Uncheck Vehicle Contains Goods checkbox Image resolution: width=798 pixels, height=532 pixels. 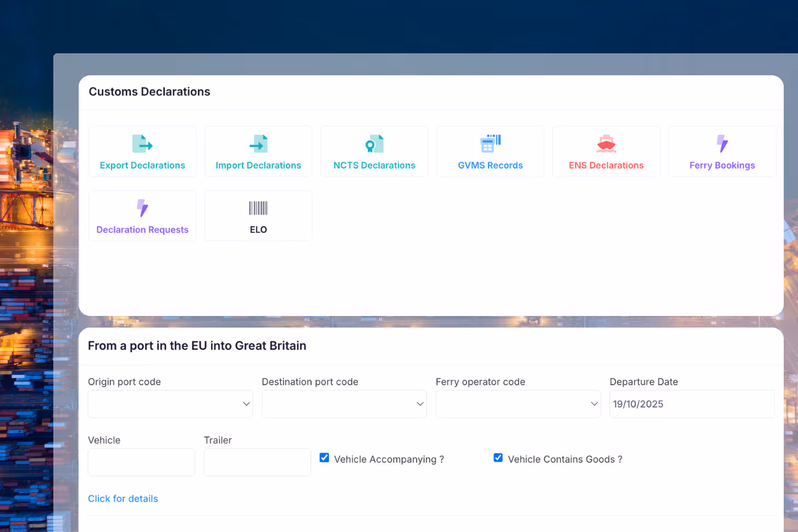(x=498, y=457)
